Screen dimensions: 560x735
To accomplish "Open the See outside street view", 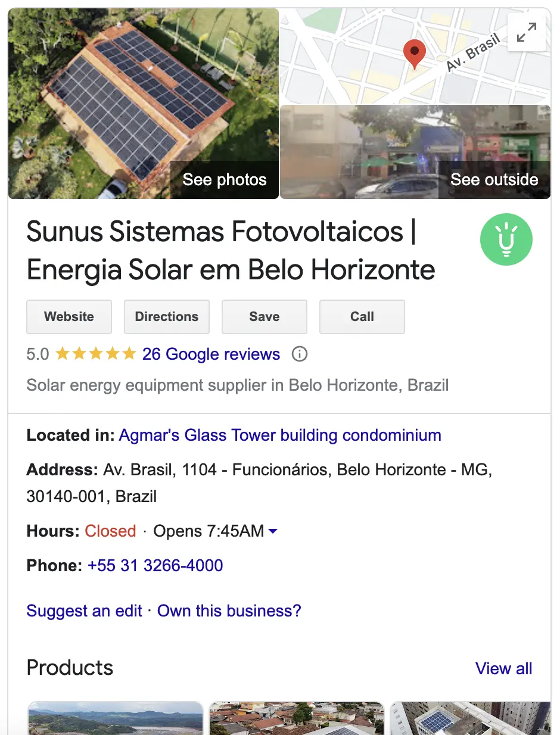I will (494, 179).
